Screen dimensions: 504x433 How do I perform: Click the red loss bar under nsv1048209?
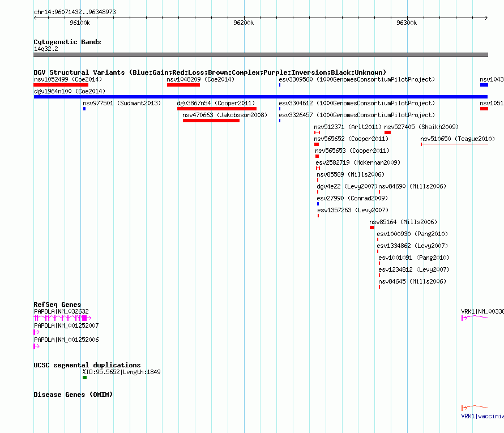tap(183, 85)
